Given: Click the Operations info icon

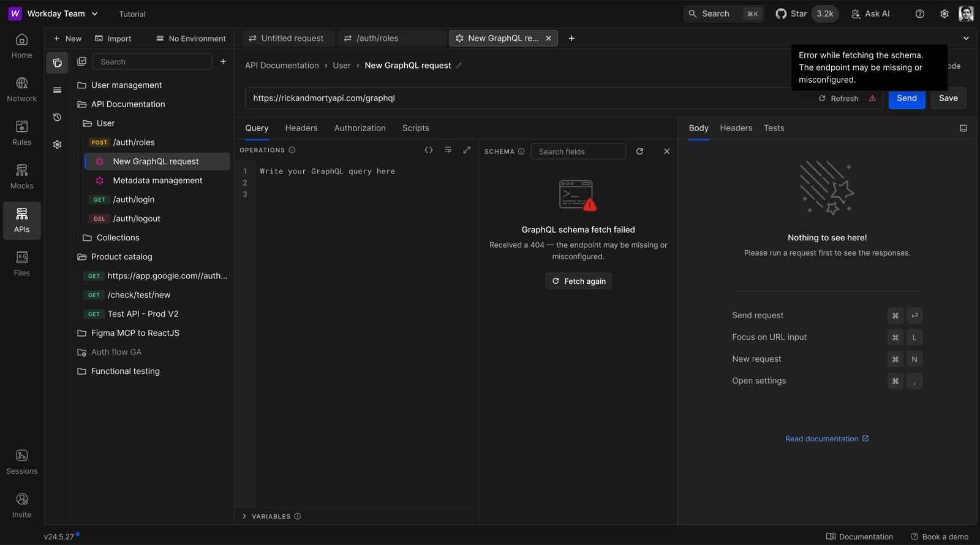Looking at the screenshot, I should click(x=292, y=150).
